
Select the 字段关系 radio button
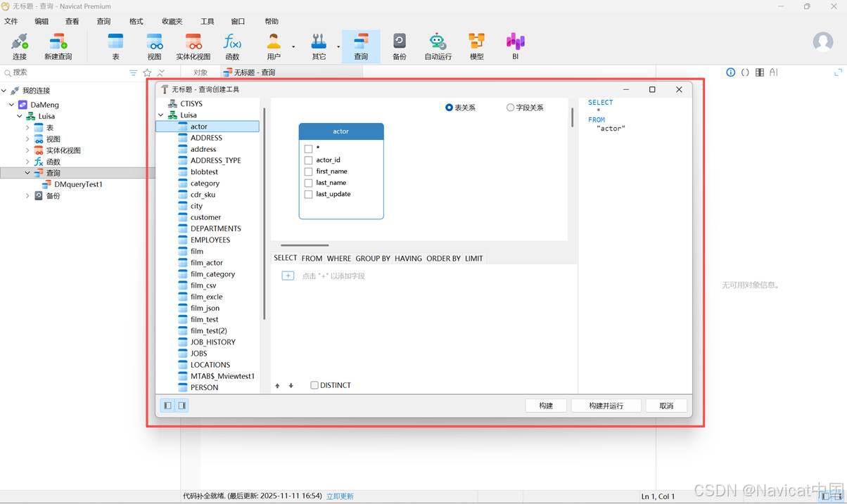pos(510,108)
